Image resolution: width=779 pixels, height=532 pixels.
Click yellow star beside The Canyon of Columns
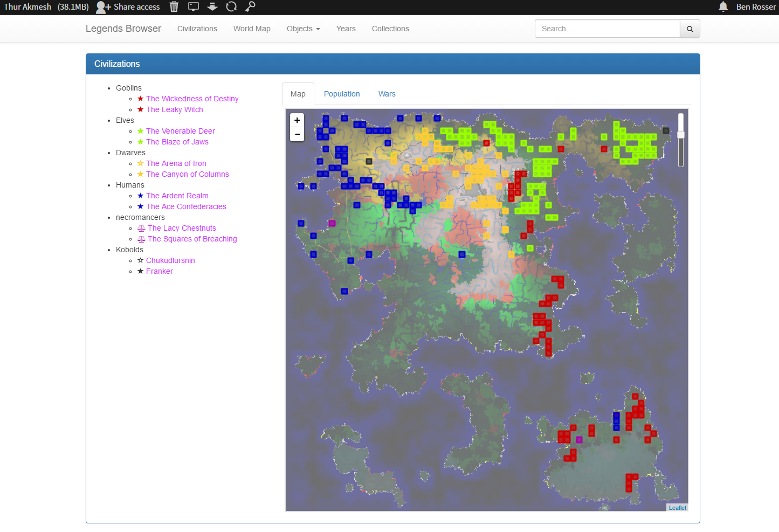(140, 174)
